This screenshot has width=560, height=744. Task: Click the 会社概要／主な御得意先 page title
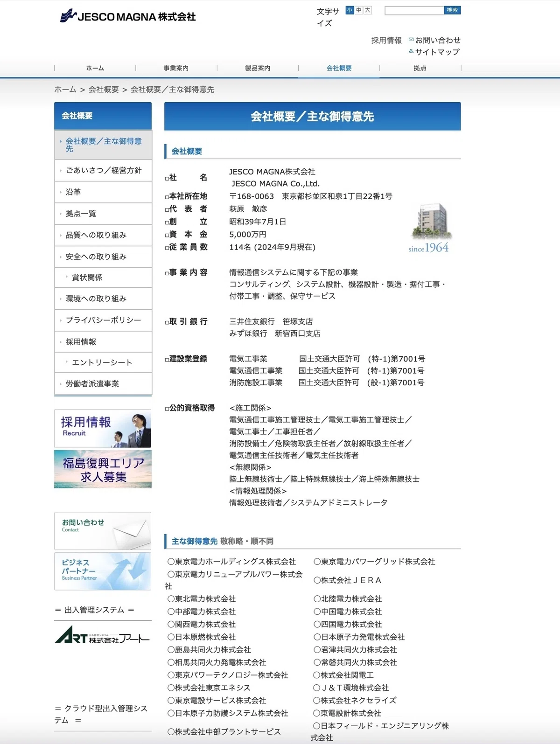click(x=312, y=116)
